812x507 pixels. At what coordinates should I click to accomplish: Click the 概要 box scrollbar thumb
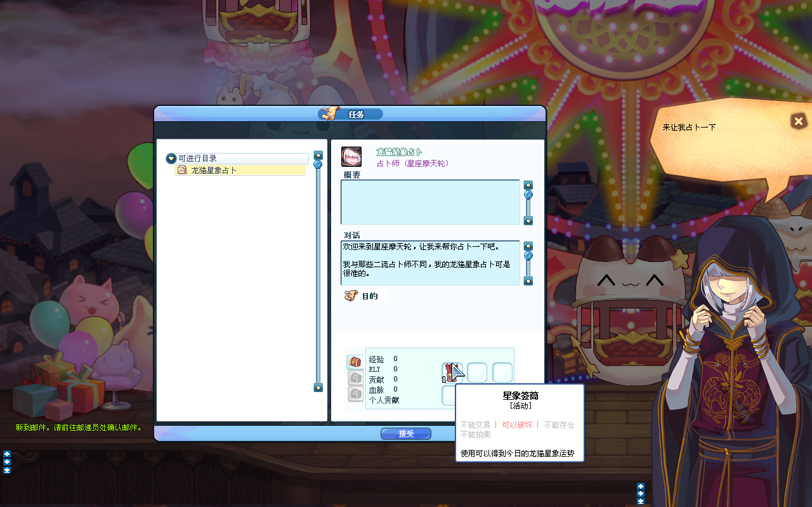(528, 195)
